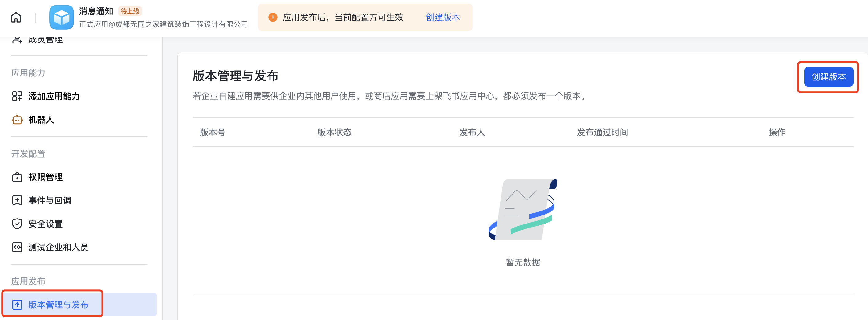Image resolution: width=868 pixels, height=320 pixels.
Task: Open 成员管理 at top of sidebar
Action: click(45, 40)
